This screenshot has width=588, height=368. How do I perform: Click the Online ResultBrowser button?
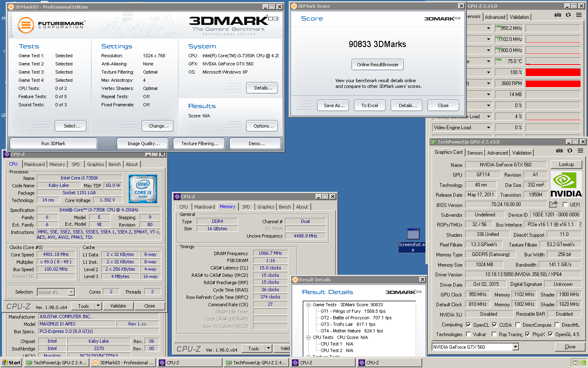pos(378,65)
